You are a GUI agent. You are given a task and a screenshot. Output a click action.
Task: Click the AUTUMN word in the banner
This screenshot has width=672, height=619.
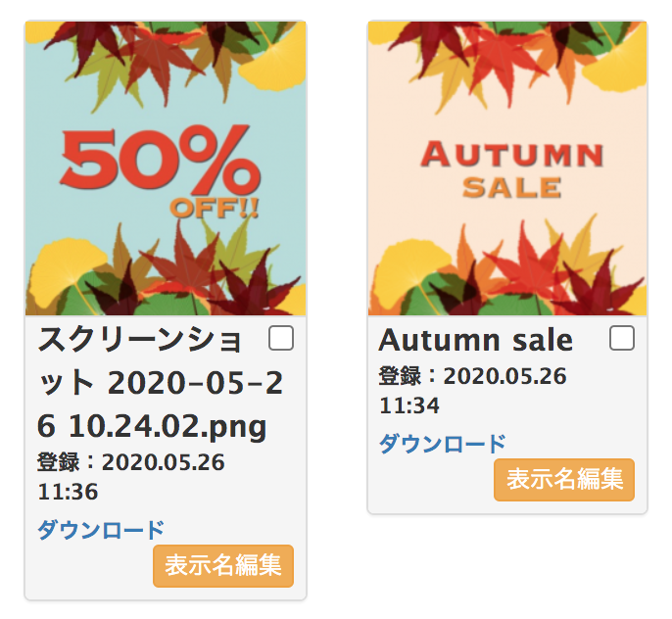tap(512, 154)
